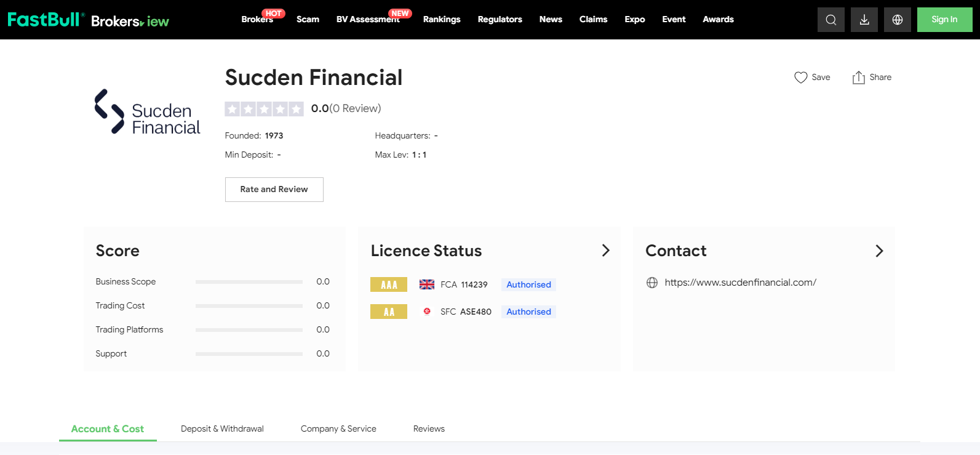Open the sucdenfinancial.com website link
This screenshot has height=455, width=980.
point(740,283)
